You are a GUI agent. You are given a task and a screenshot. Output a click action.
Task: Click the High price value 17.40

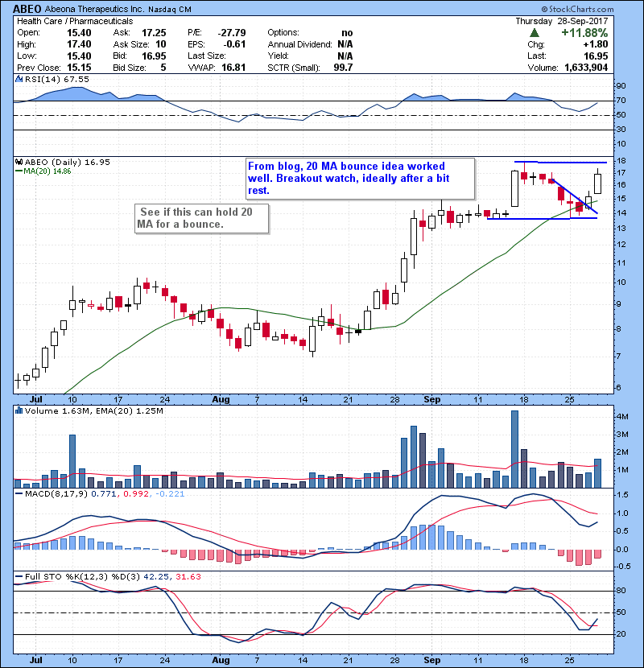click(79, 44)
